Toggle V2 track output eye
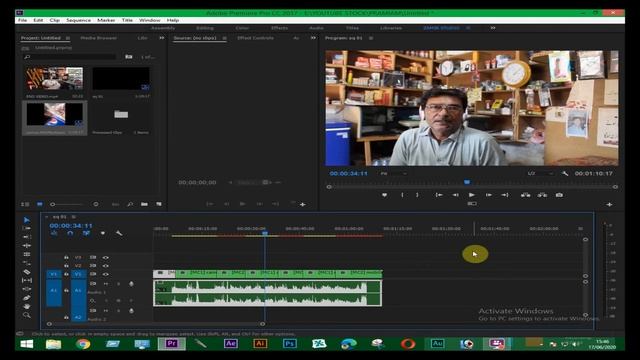This screenshot has height=360, width=640. pyautogui.click(x=106, y=266)
